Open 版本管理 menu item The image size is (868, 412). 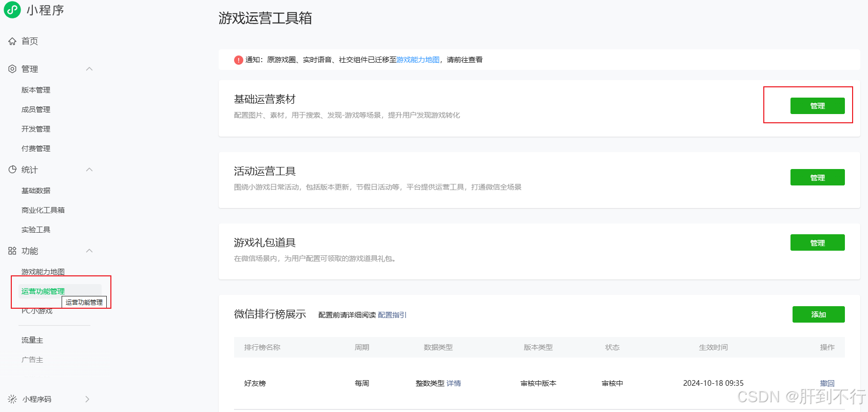pyautogui.click(x=36, y=90)
